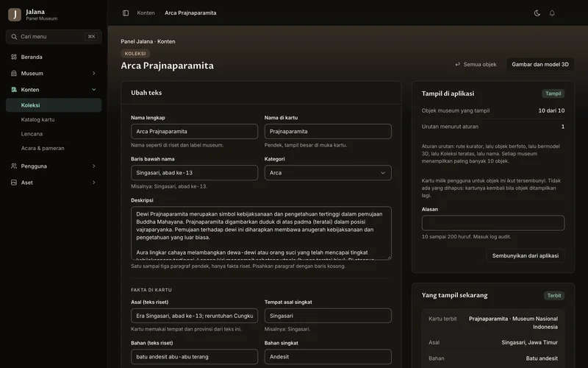Click the Terbit status badge

coord(554,296)
